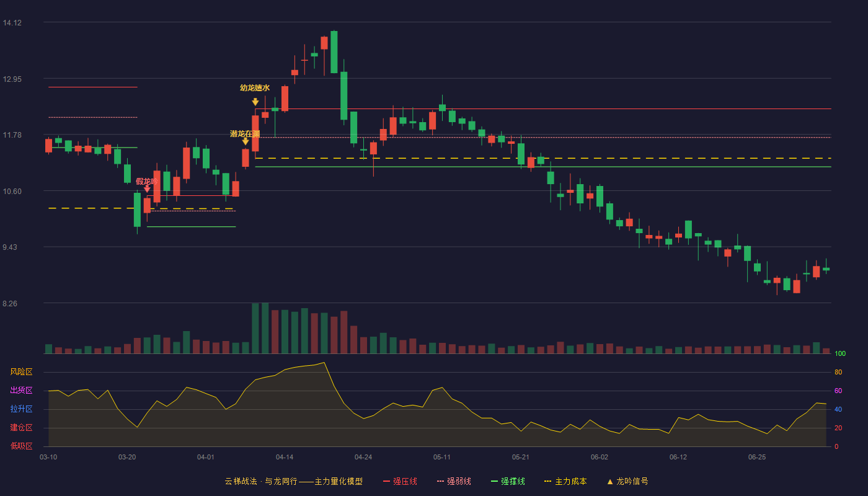Toggle the 强弱线 legend item

tap(454, 481)
